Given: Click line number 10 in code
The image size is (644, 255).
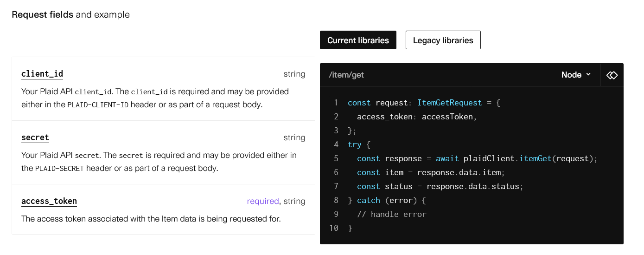Looking at the screenshot, I should pyautogui.click(x=334, y=228).
